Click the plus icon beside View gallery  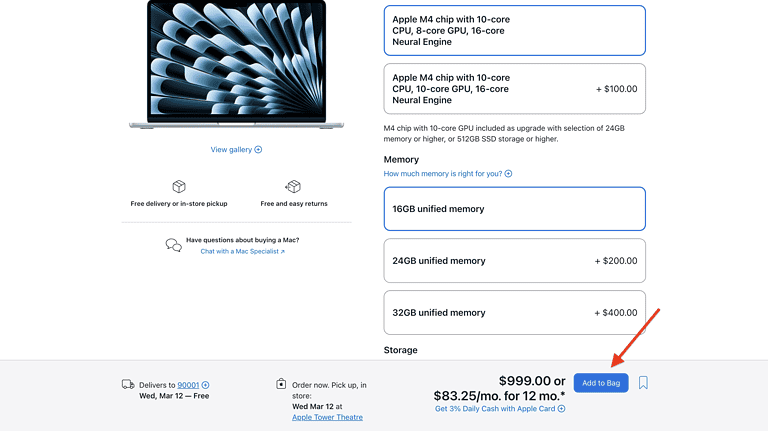click(x=258, y=150)
